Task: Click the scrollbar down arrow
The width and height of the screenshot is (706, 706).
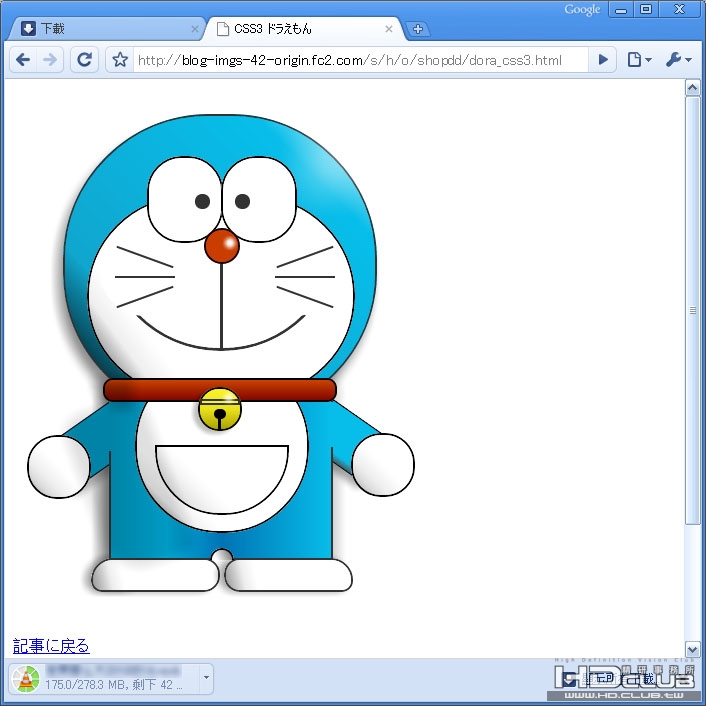Action: 692,649
